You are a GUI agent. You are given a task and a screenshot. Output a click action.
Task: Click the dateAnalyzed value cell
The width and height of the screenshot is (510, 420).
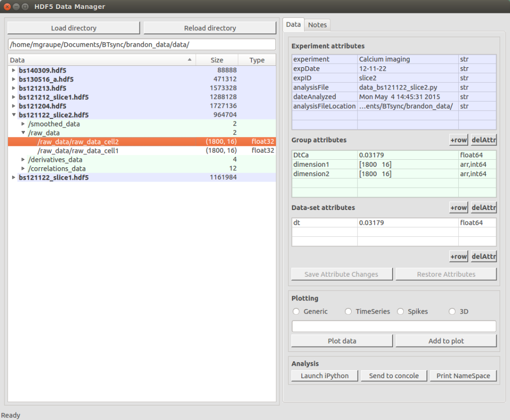point(408,97)
